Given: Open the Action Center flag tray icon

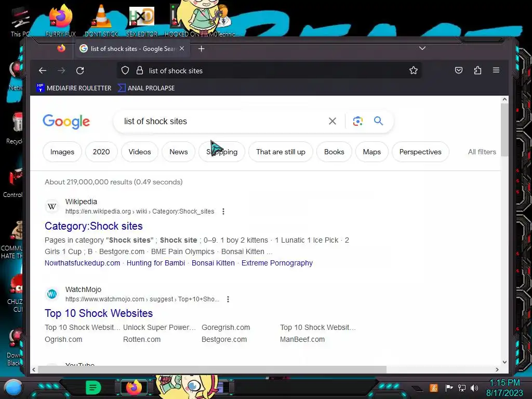Looking at the screenshot, I should [449, 388].
